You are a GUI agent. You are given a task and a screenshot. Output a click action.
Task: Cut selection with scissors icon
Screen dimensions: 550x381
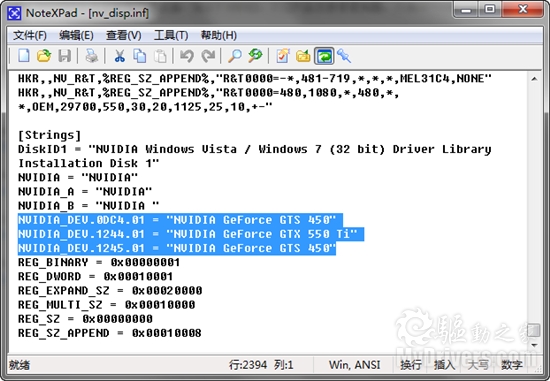pos(120,56)
